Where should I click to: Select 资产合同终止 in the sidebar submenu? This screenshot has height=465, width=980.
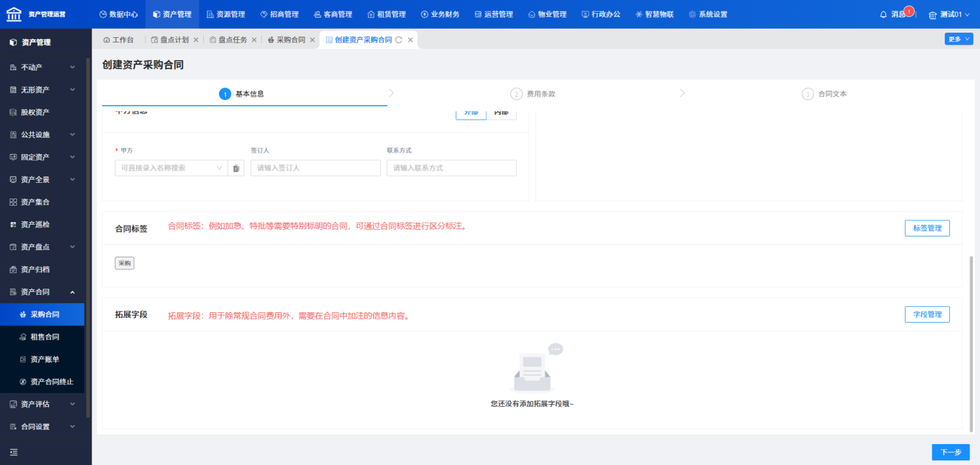pyautogui.click(x=42, y=381)
